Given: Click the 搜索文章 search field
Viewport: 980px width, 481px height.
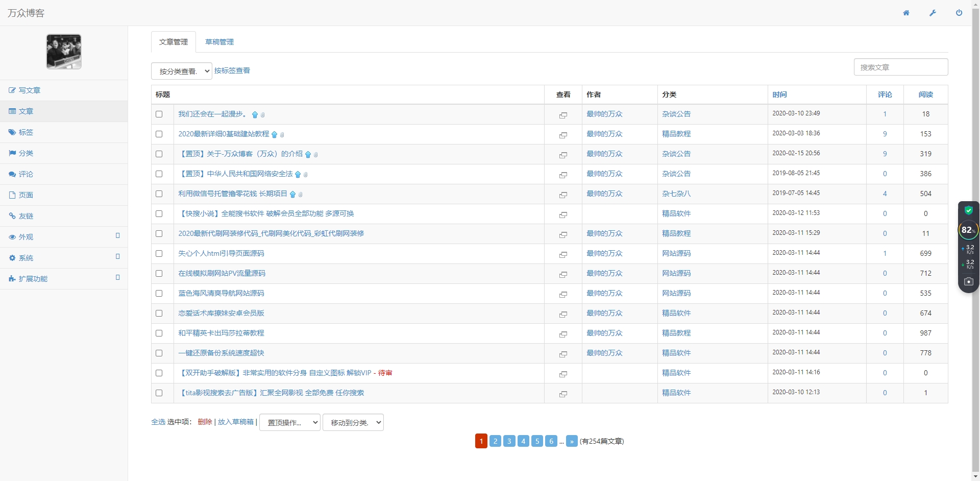Looking at the screenshot, I should [x=900, y=67].
